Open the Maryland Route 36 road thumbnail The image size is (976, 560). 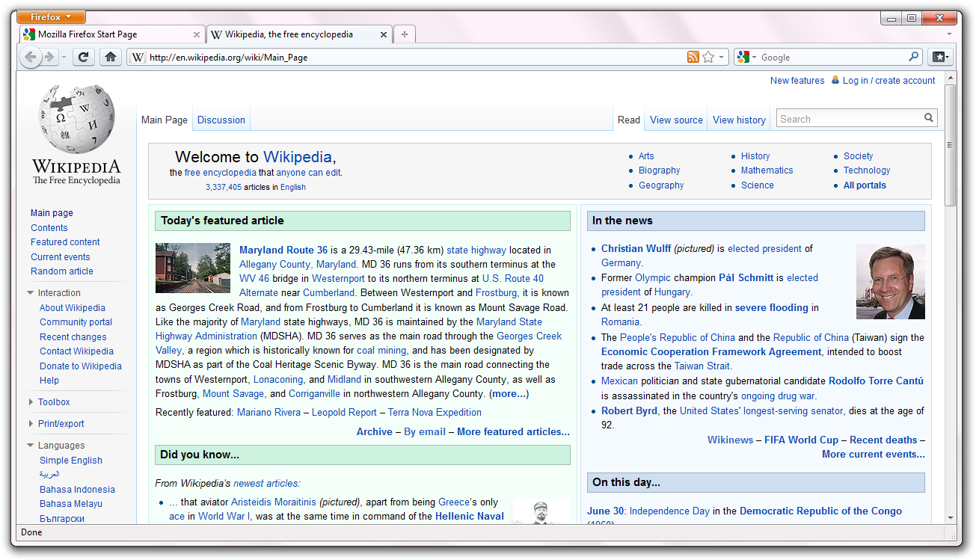click(x=193, y=268)
